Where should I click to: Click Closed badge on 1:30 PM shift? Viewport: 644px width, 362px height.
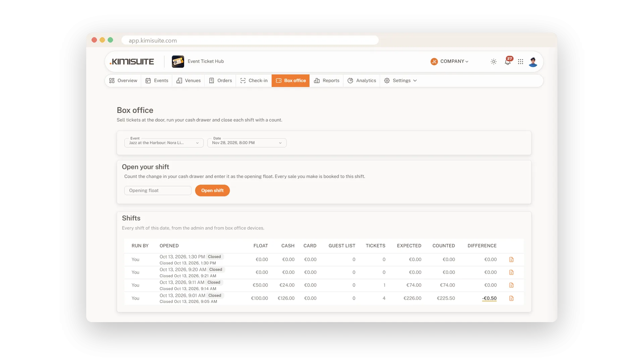(214, 257)
